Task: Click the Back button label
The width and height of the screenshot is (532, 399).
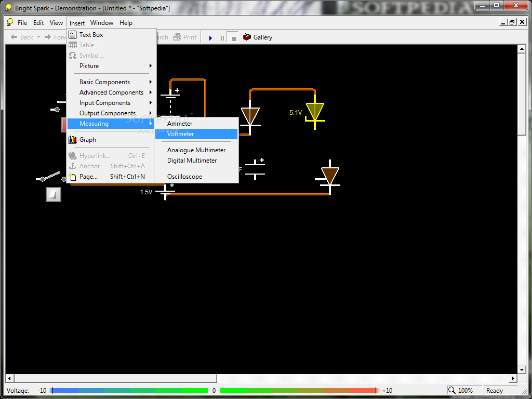Action: pos(27,37)
